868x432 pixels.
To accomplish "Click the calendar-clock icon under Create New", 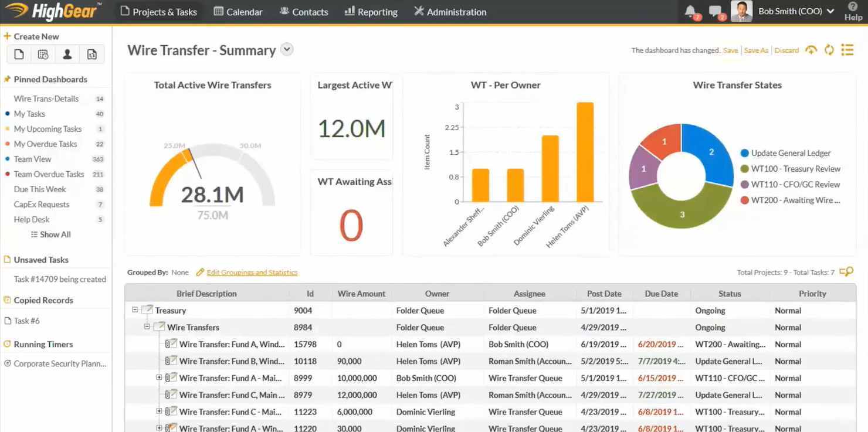I will (43, 55).
